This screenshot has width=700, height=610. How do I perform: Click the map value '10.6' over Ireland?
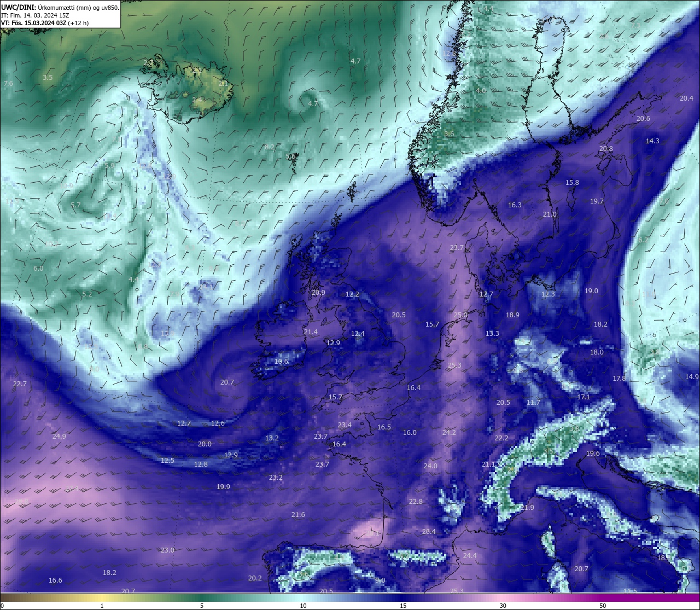[x=281, y=362]
